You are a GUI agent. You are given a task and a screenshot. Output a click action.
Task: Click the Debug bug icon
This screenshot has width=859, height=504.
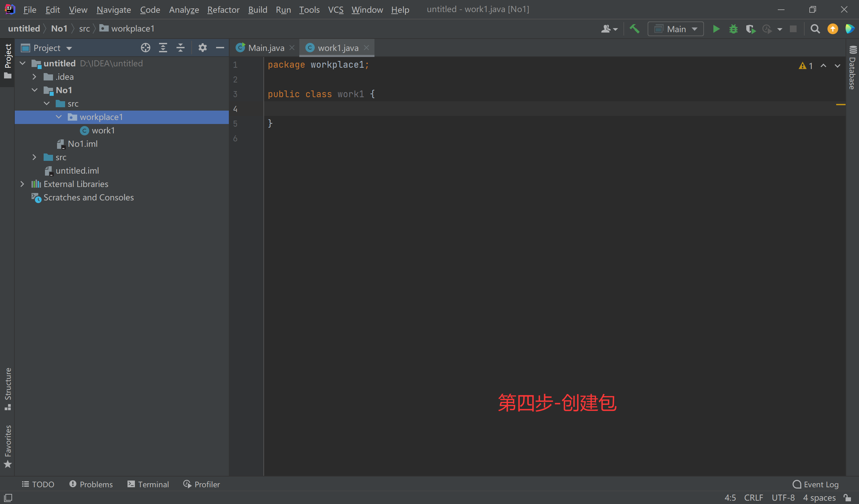click(x=733, y=29)
